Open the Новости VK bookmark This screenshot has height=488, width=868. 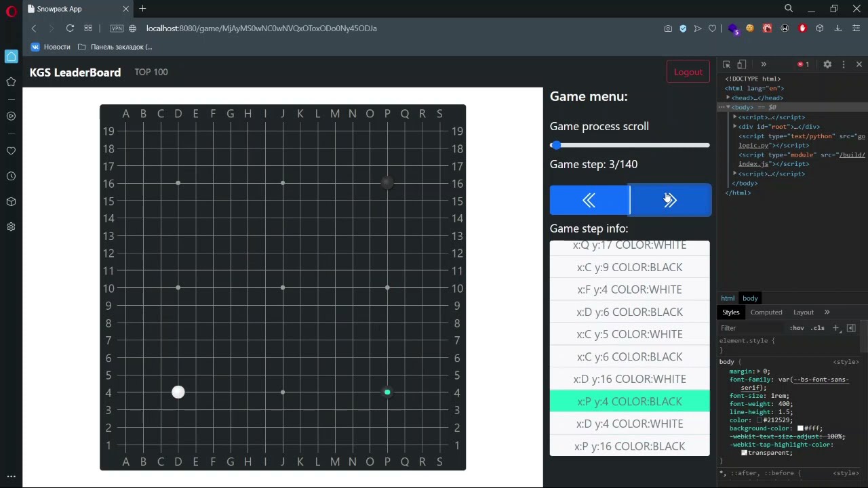pyautogui.click(x=51, y=47)
